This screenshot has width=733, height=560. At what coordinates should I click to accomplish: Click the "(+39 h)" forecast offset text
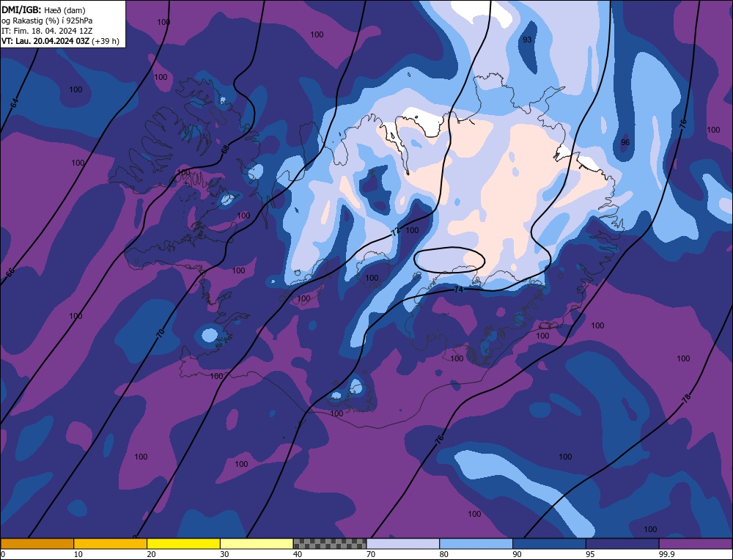106,41
